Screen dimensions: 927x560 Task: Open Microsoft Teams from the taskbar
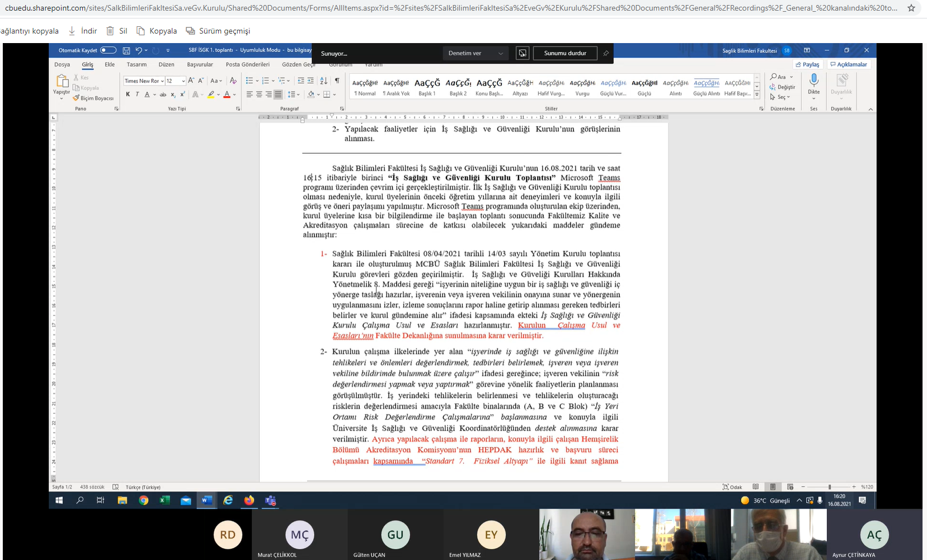coord(271,500)
